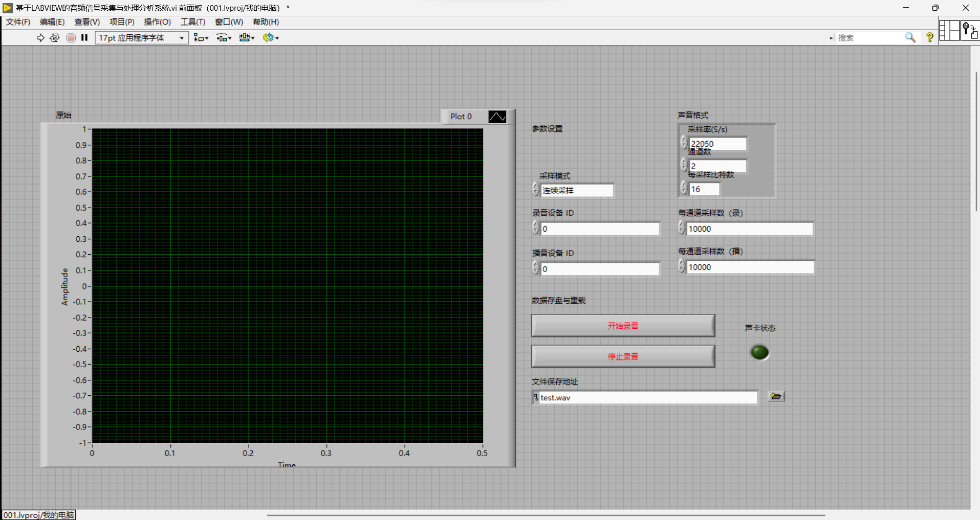
Task: Step the 采样率(S/s) value arrows
Action: tap(684, 143)
